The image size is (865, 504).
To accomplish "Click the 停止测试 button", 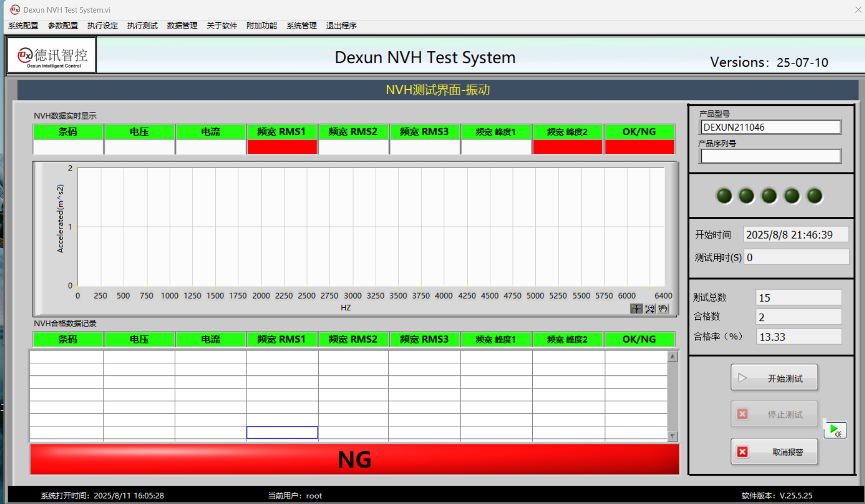I will click(x=774, y=414).
